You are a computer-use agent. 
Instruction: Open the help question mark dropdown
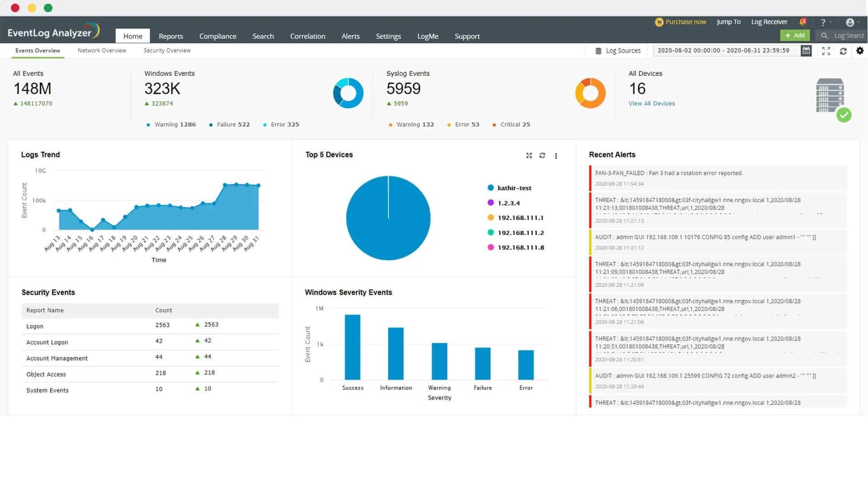coord(823,22)
